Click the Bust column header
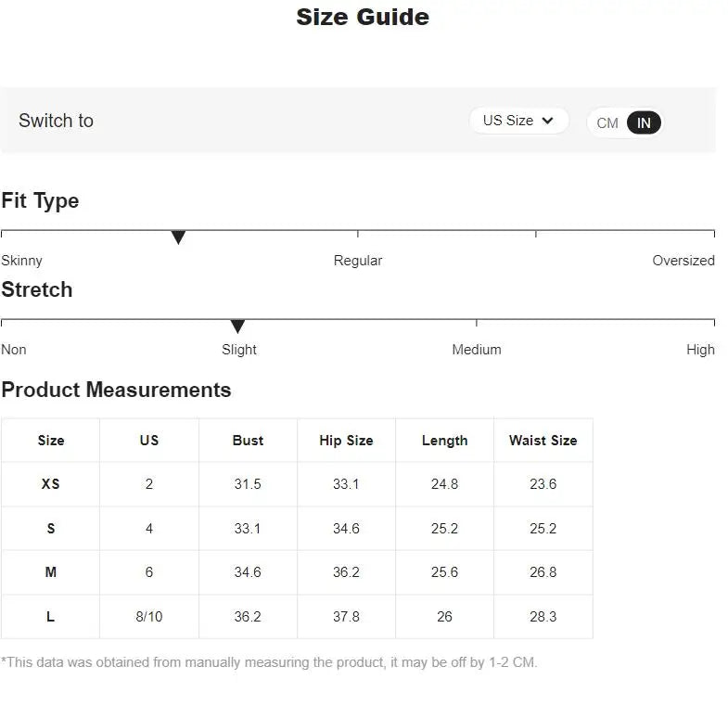The width and height of the screenshot is (728, 705). coord(248,441)
